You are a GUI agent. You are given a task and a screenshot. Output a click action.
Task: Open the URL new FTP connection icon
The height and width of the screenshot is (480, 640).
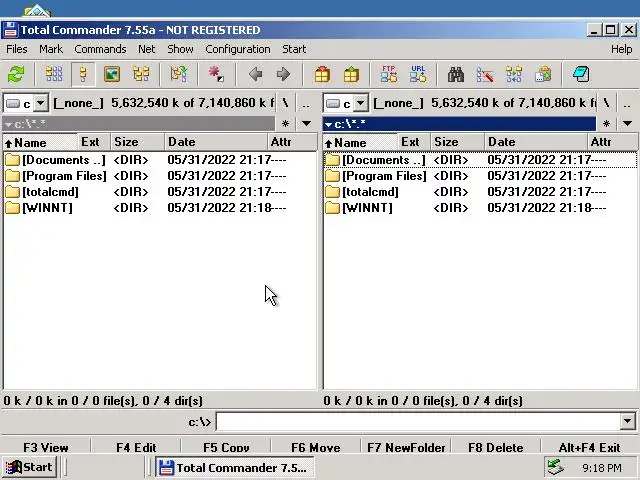[418, 75]
